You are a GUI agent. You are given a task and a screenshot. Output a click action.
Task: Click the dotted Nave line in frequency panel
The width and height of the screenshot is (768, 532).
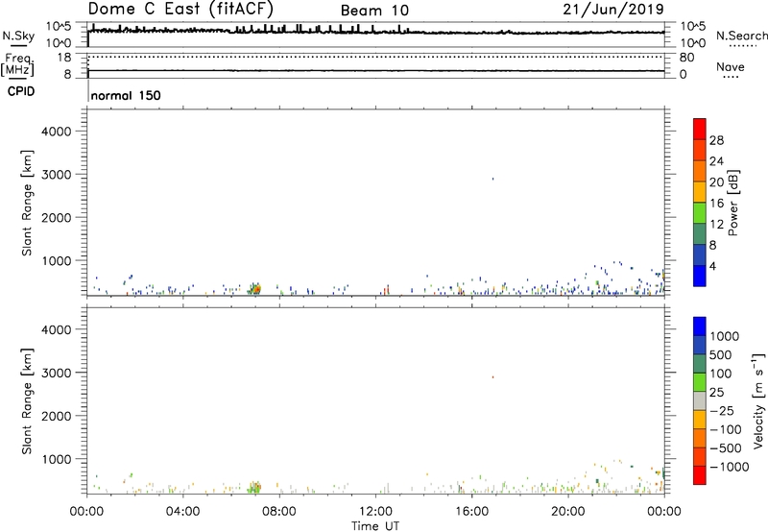[375, 57]
